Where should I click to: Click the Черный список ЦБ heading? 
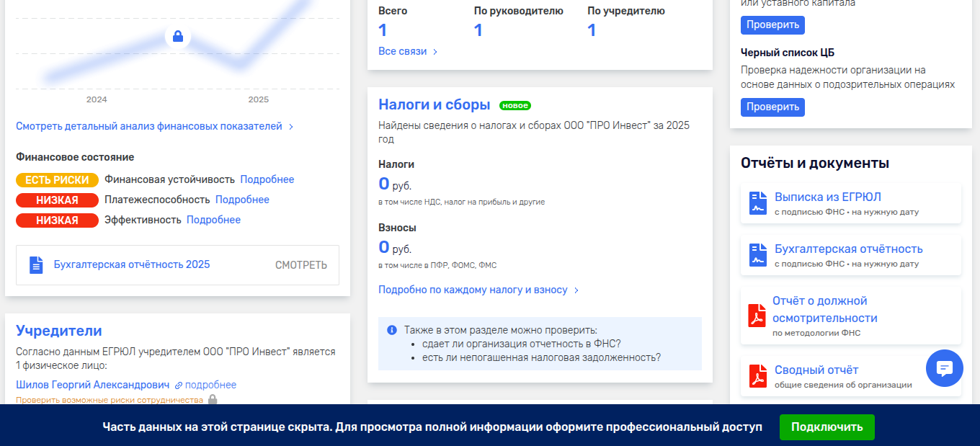click(788, 53)
